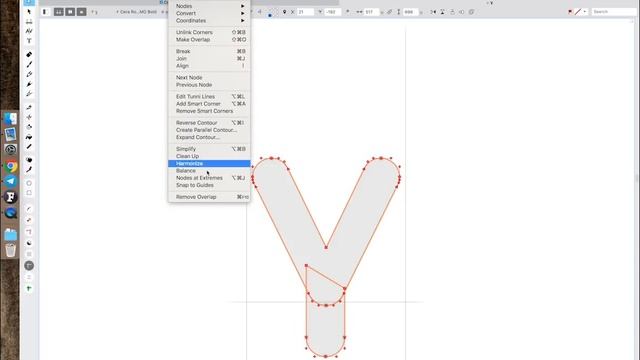Click the Y glyph vertex node
Screen dimensions: 640x360
pos(326,247)
